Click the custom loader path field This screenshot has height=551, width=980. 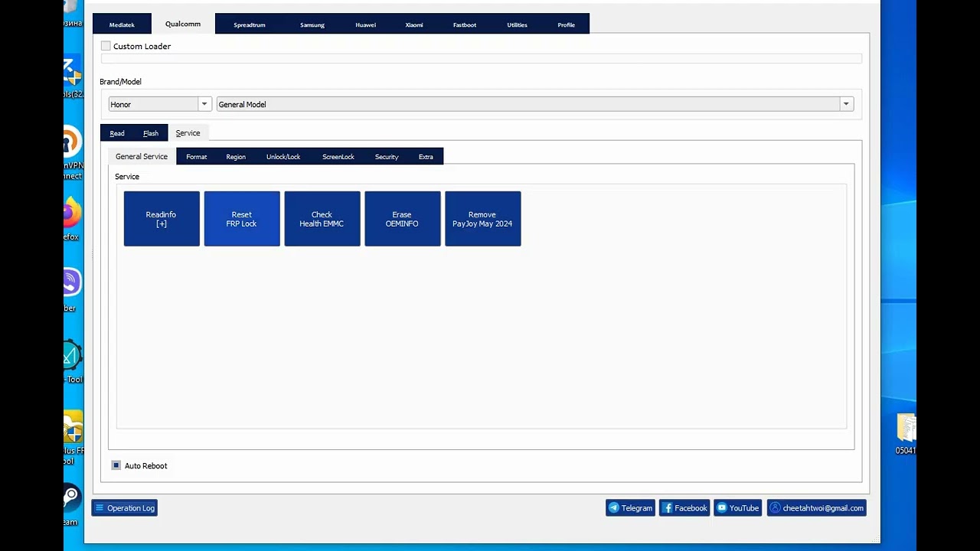482,59
